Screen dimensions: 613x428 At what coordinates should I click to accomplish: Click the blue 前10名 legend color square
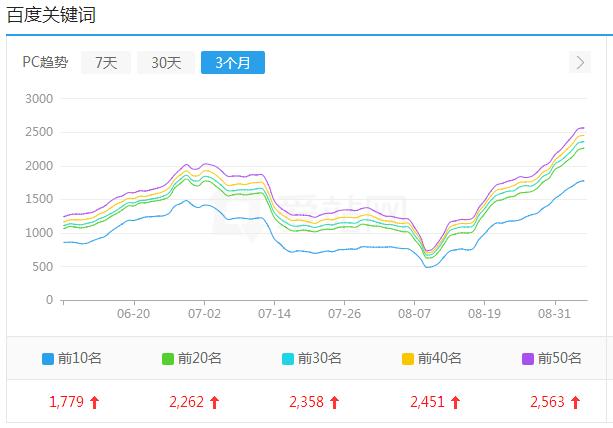tap(48, 359)
